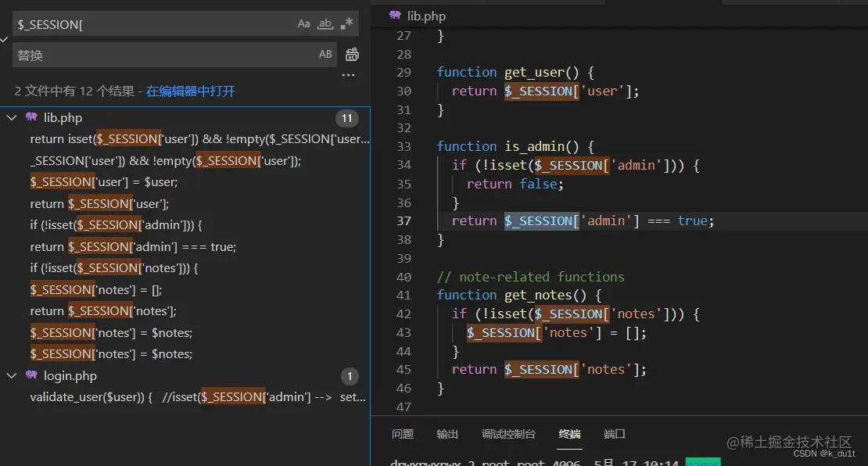This screenshot has width=868, height=466.
Task: Open result "$_SESSION['user'] = $user;"
Action: pos(103,182)
